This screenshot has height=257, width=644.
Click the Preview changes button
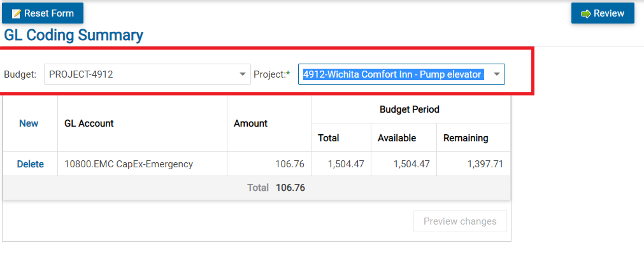(459, 221)
